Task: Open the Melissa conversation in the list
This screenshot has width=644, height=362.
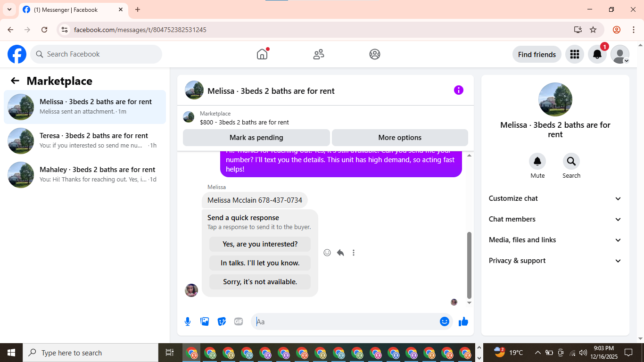Action: pos(85,107)
